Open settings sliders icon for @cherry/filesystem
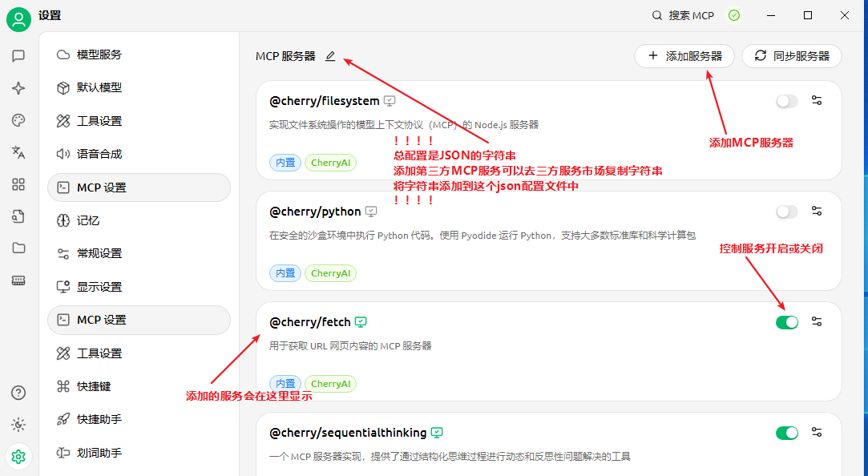 pos(817,101)
